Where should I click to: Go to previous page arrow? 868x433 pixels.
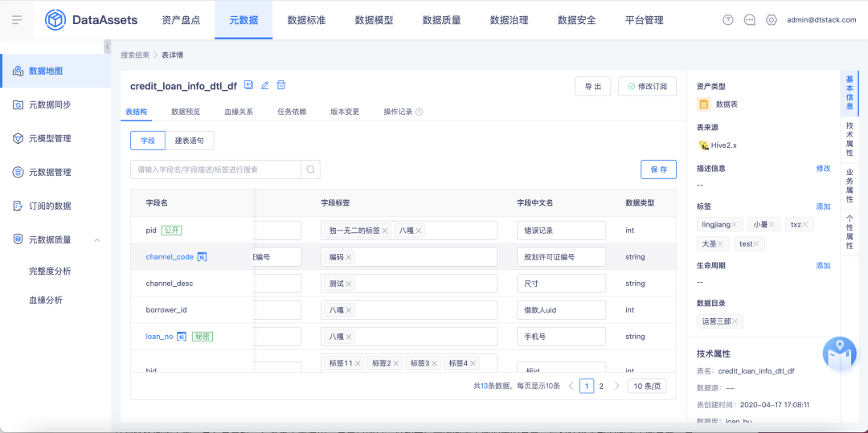click(571, 386)
